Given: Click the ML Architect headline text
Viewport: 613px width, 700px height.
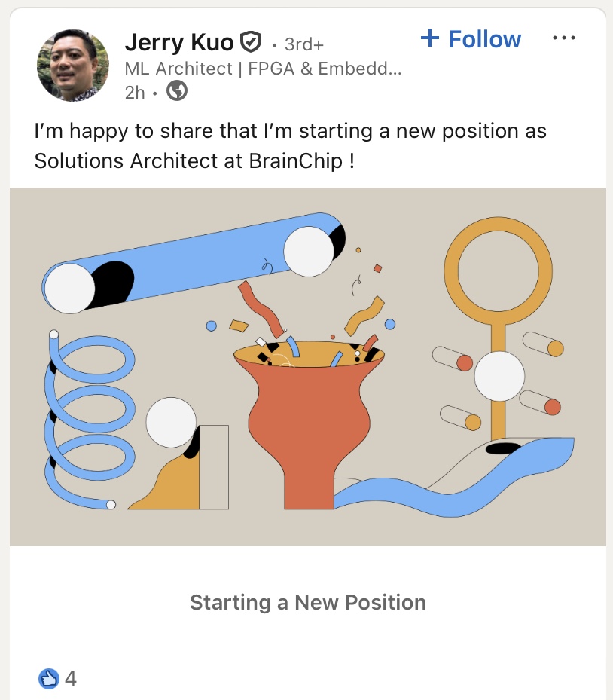Looking at the screenshot, I should tap(263, 69).
